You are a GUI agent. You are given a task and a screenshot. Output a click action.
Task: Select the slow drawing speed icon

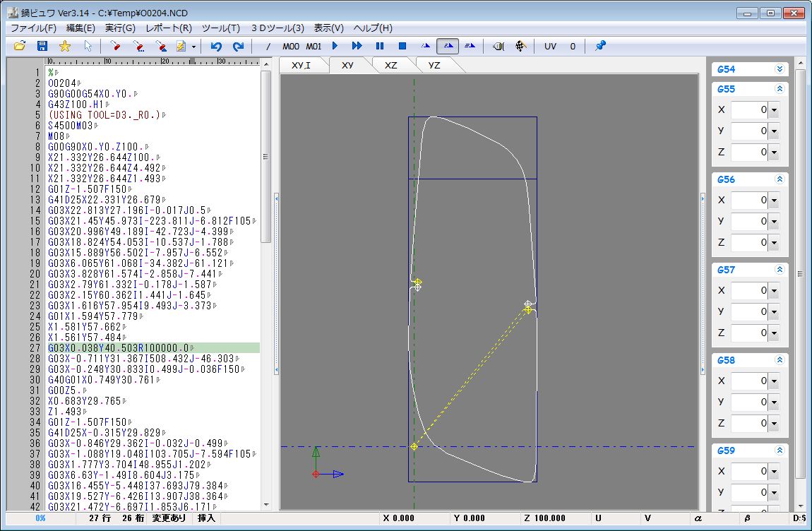[x=425, y=46]
